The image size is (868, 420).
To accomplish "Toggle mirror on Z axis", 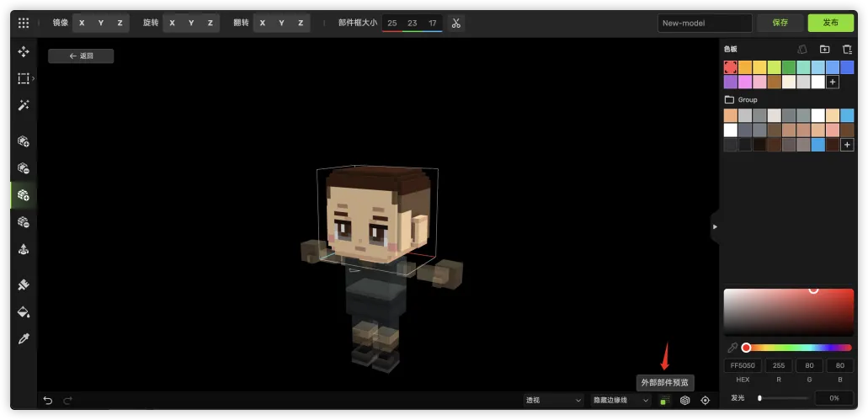I will pyautogui.click(x=120, y=23).
